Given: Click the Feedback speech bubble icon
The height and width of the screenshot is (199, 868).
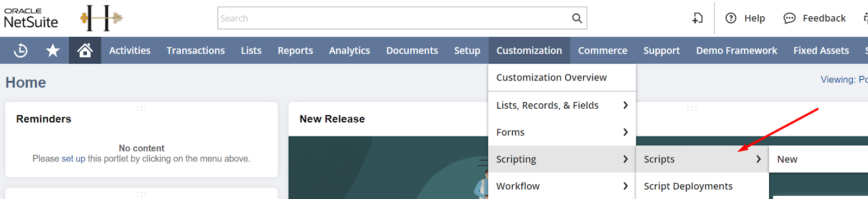Looking at the screenshot, I should (789, 18).
